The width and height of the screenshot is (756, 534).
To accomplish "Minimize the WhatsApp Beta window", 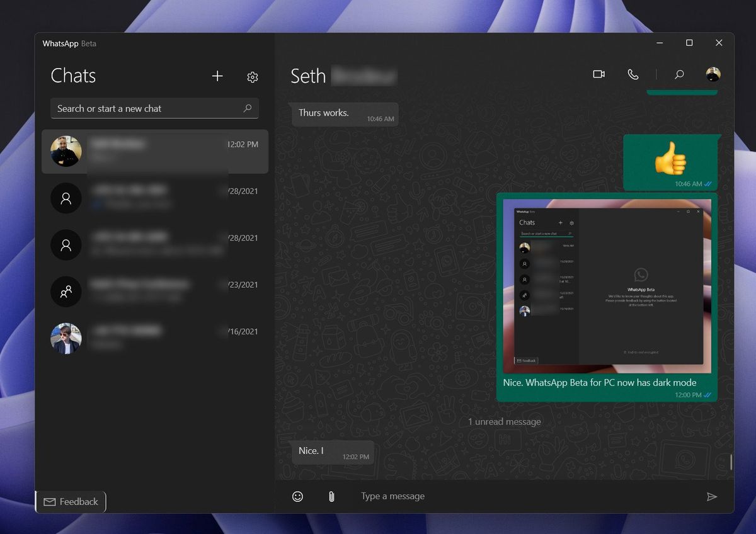I will (660, 43).
